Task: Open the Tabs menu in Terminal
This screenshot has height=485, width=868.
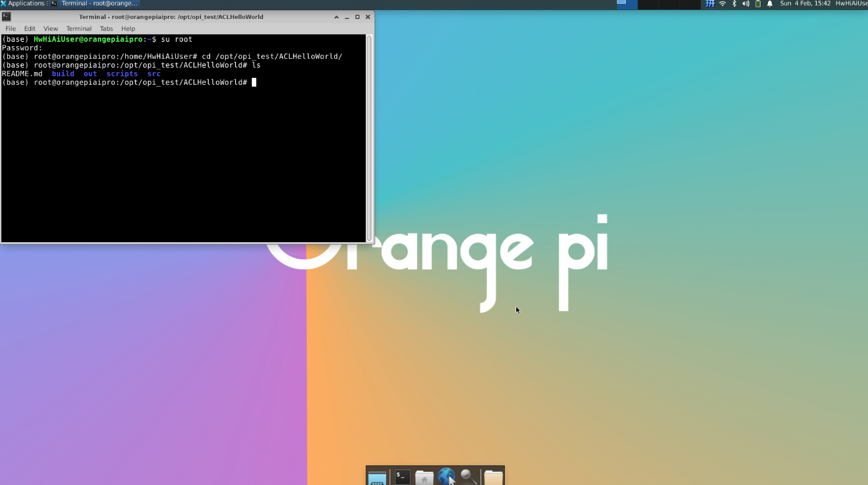Action: pyautogui.click(x=106, y=28)
